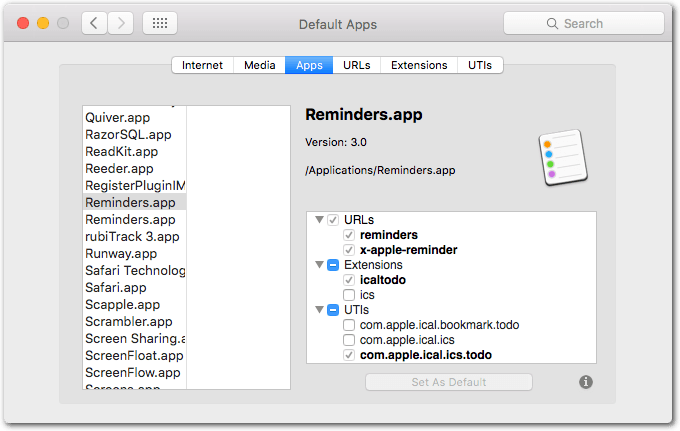Screen dimensions: 680x431
Task: Go back with the left arrow
Action: pyautogui.click(x=94, y=23)
